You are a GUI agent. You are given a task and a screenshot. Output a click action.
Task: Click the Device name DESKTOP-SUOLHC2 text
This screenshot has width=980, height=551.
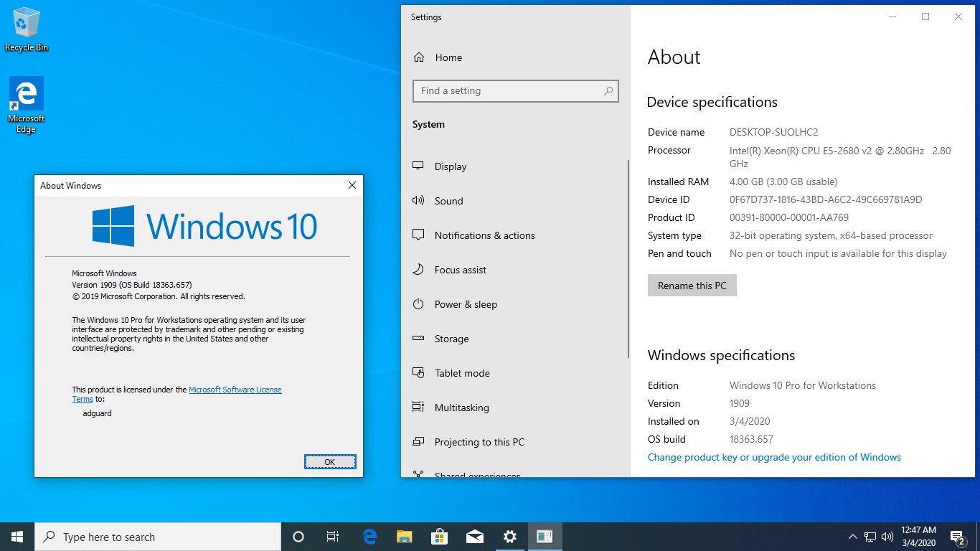(773, 132)
